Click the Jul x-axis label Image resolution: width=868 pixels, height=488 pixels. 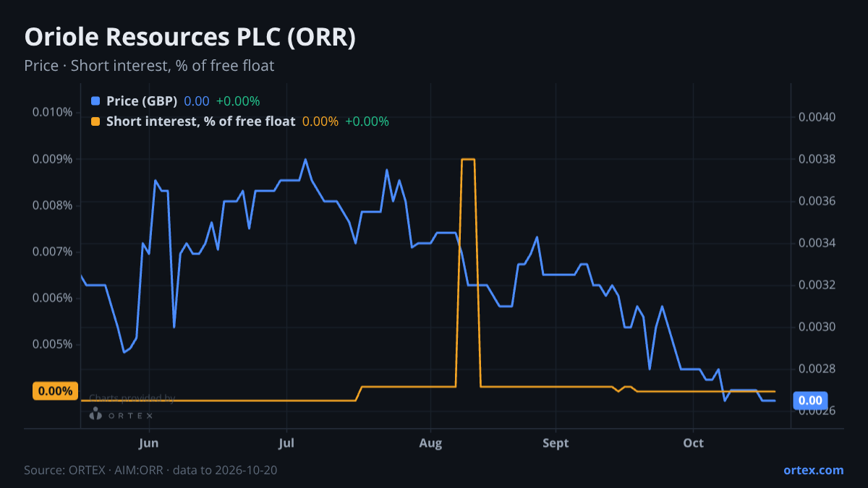[286, 442]
